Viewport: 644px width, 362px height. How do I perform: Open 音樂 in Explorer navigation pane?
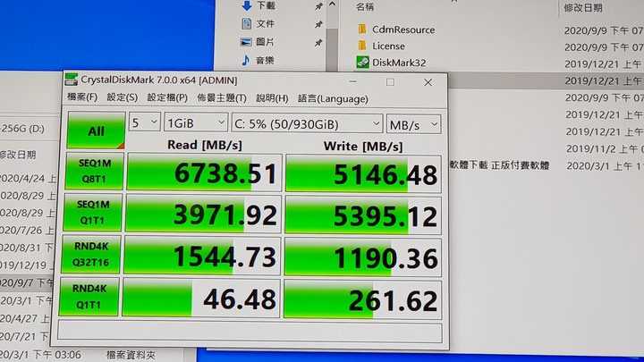click(265, 61)
